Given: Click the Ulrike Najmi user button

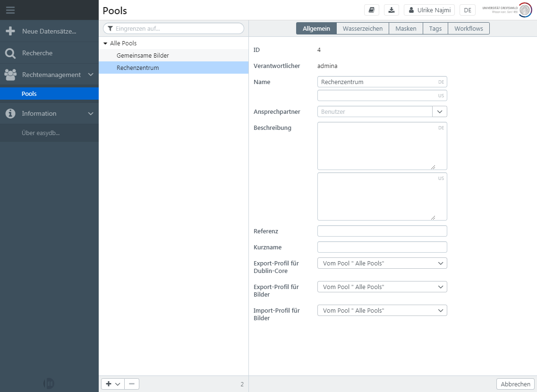Looking at the screenshot, I should [x=429, y=10].
